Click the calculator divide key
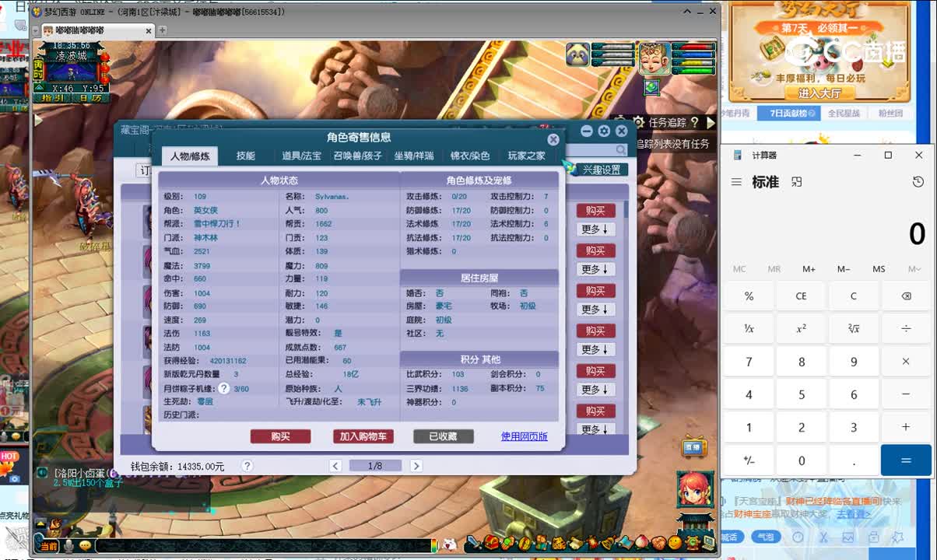Screen dimensions: 937x560 click(x=906, y=329)
